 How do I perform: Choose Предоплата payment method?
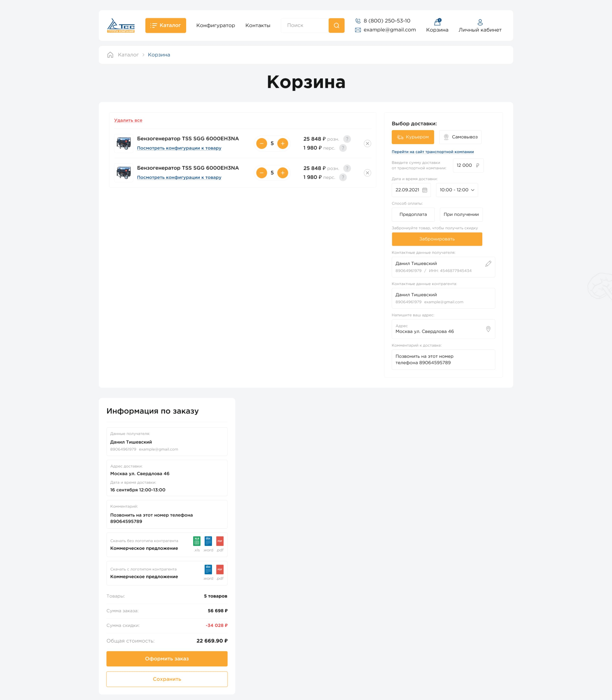click(x=413, y=214)
